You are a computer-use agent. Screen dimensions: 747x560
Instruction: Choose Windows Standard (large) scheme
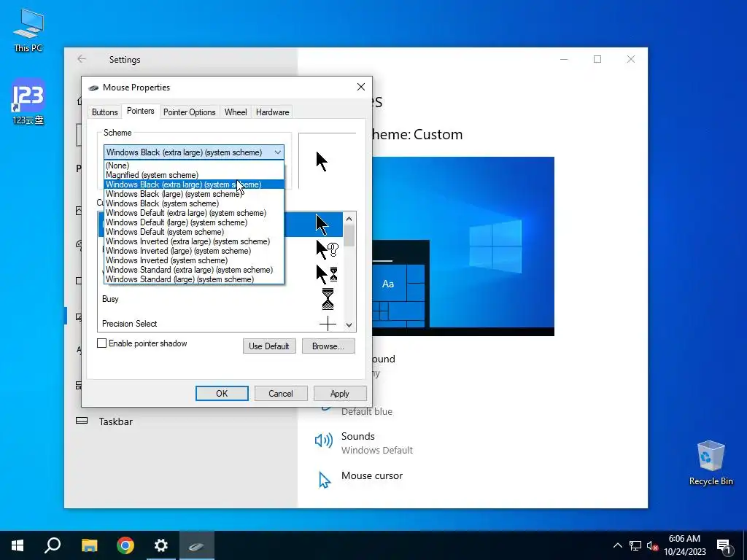coord(193,279)
